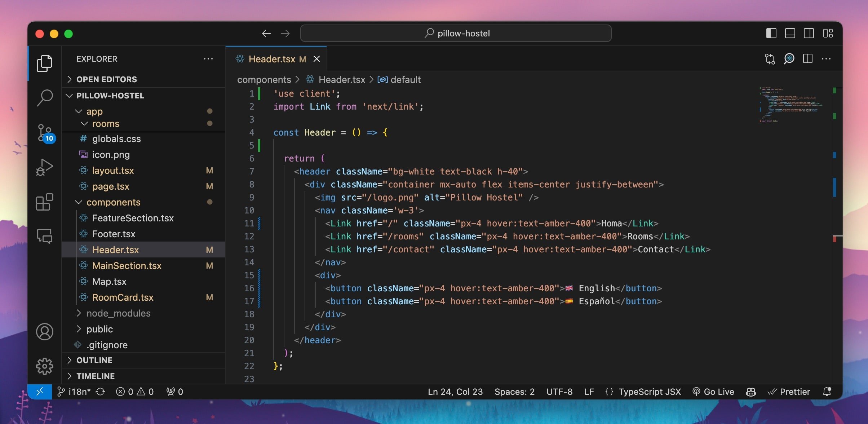The height and width of the screenshot is (424, 868).
Task: Open remote window from status bar
Action: point(40,392)
